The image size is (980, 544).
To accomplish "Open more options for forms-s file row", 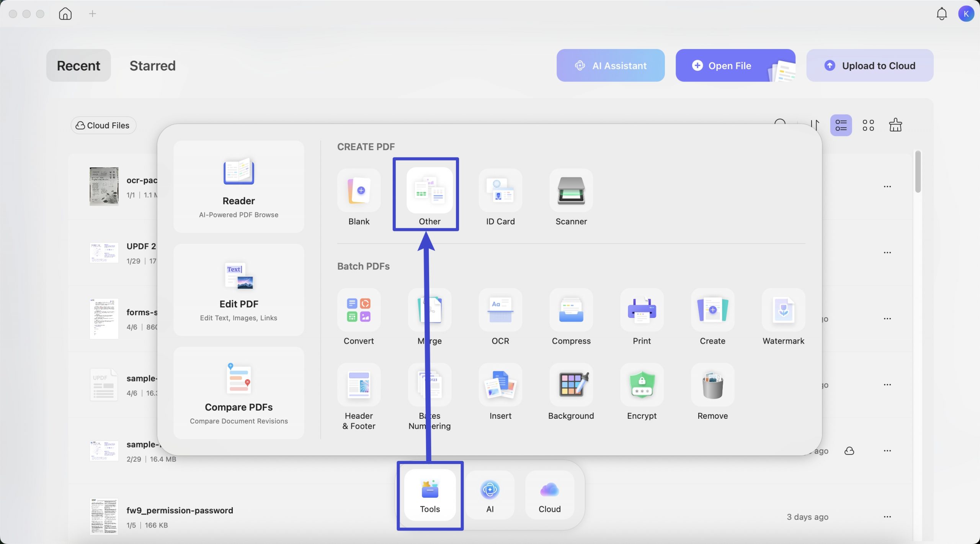I will coord(887,319).
